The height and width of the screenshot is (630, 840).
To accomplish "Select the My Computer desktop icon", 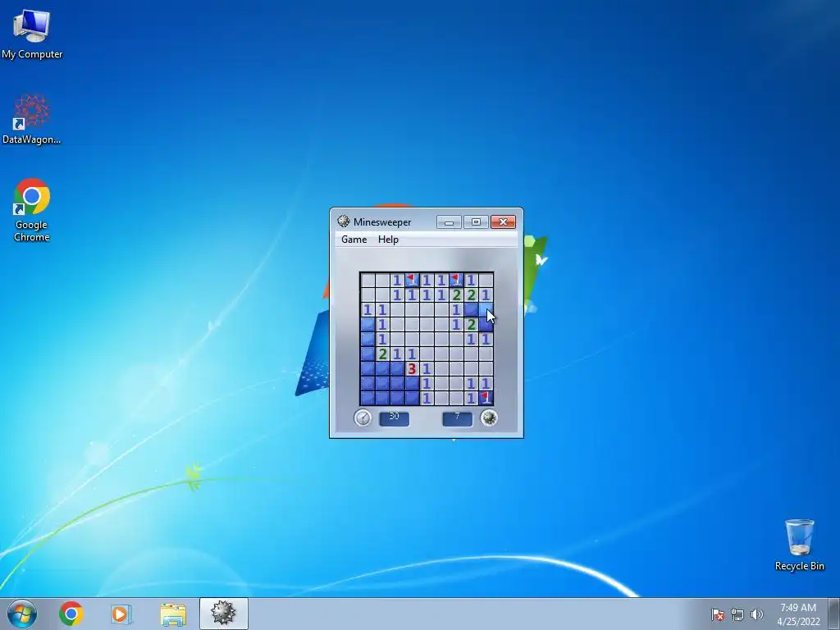I will pyautogui.click(x=32, y=34).
